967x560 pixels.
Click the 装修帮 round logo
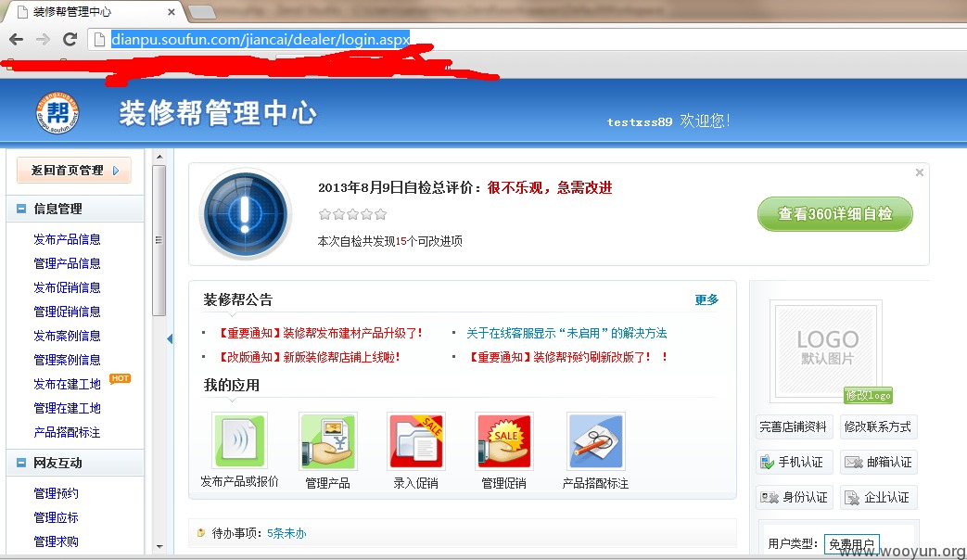tap(57, 113)
